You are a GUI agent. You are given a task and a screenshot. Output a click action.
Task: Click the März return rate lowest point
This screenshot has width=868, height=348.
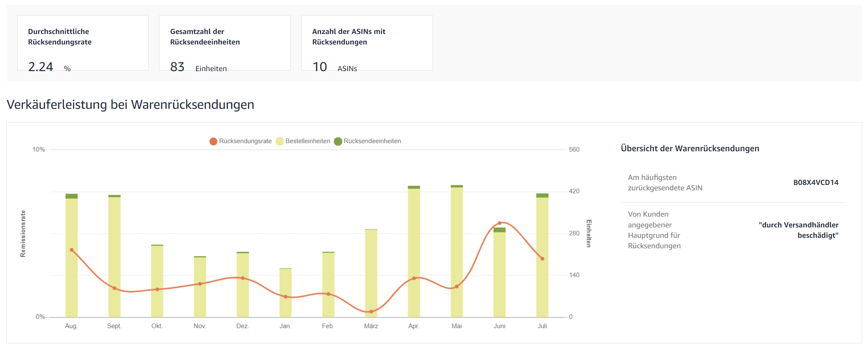coord(371,312)
